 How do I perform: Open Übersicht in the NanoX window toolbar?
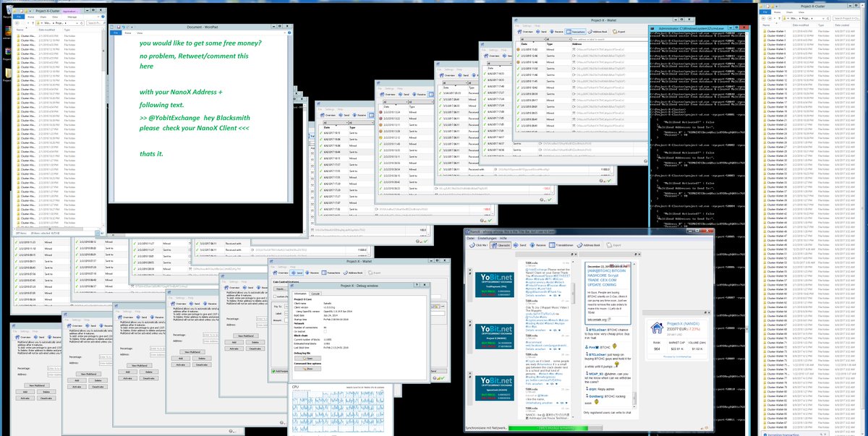[501, 245]
